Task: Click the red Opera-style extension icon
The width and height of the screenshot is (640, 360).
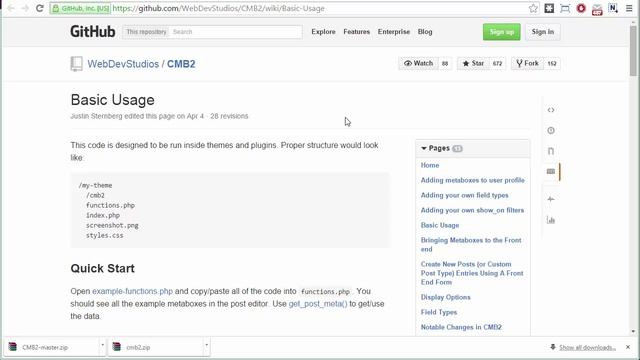Action: tap(581, 8)
